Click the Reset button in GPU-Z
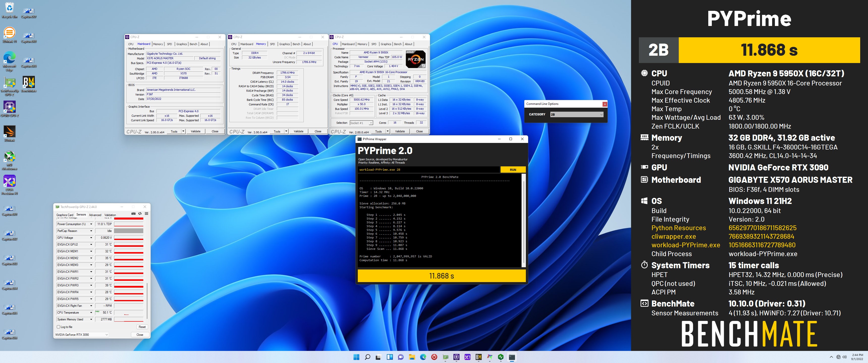Screen dimensions: 868x363 [142, 327]
